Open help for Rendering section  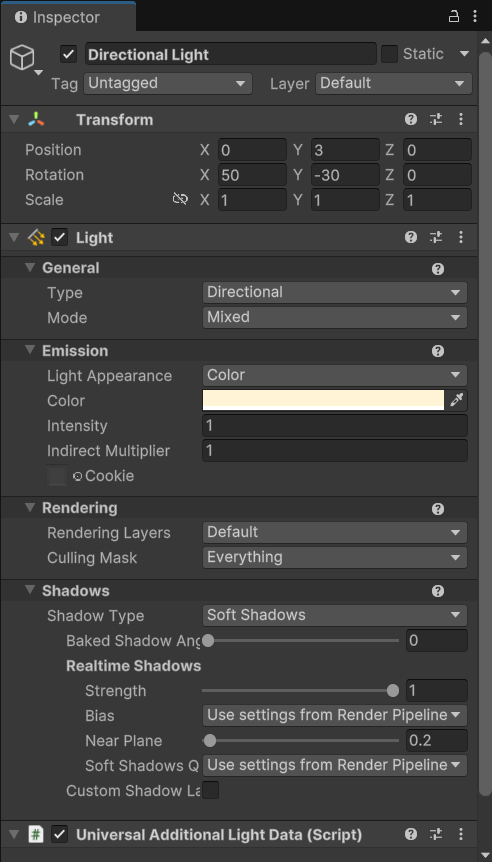pyautogui.click(x=438, y=509)
